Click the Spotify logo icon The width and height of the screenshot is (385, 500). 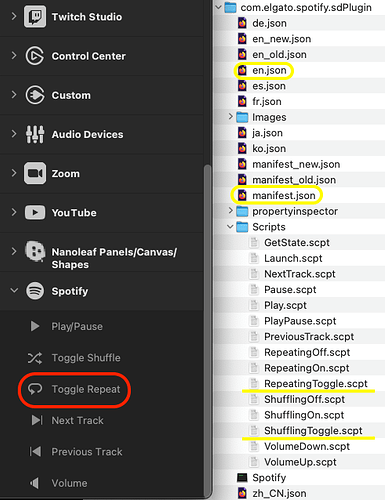[35, 291]
